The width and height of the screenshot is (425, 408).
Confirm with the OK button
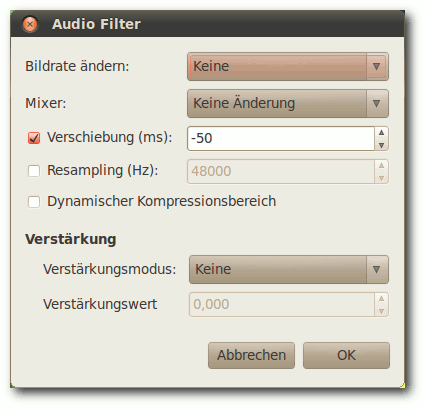point(346,355)
